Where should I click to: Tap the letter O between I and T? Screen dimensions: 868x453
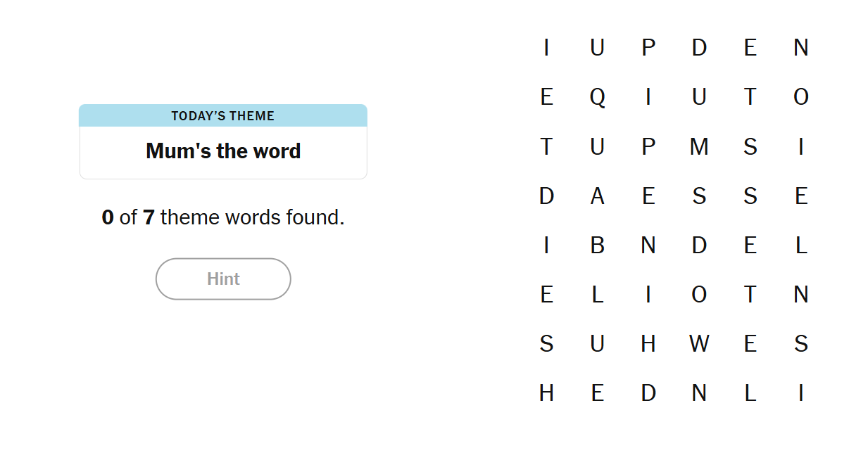[x=699, y=294]
